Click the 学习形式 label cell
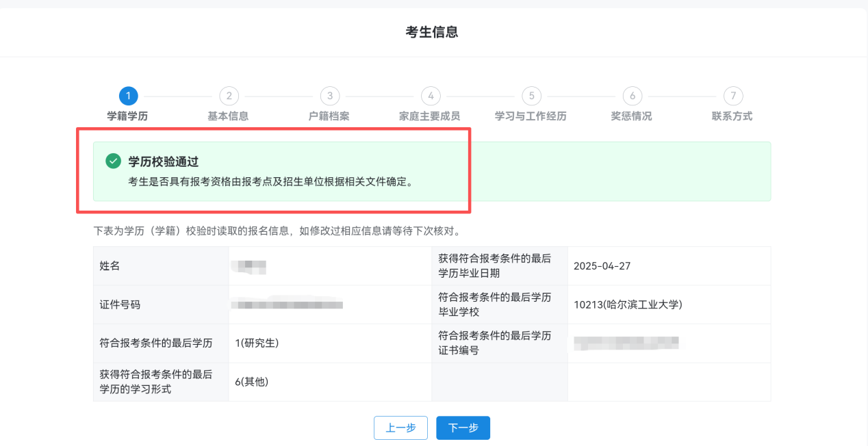The width and height of the screenshot is (868, 446). coord(161,382)
